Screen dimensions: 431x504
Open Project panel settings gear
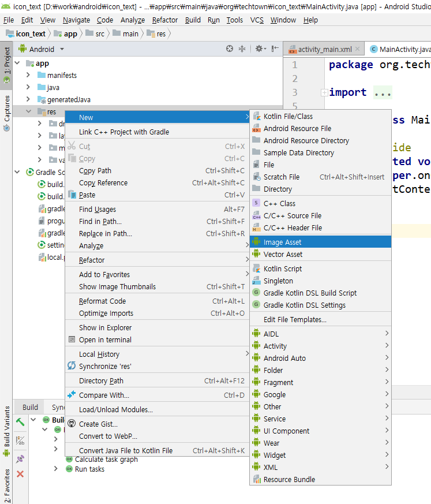pos(260,49)
